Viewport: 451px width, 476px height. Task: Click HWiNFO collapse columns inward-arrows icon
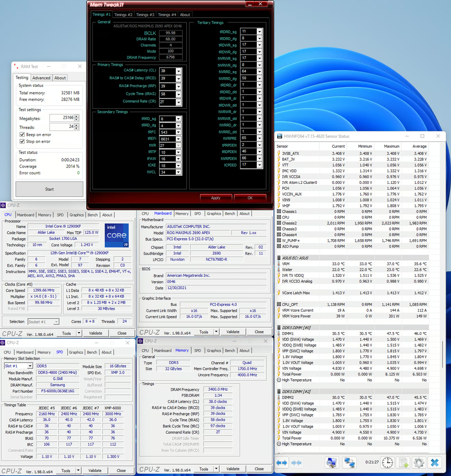296,463
